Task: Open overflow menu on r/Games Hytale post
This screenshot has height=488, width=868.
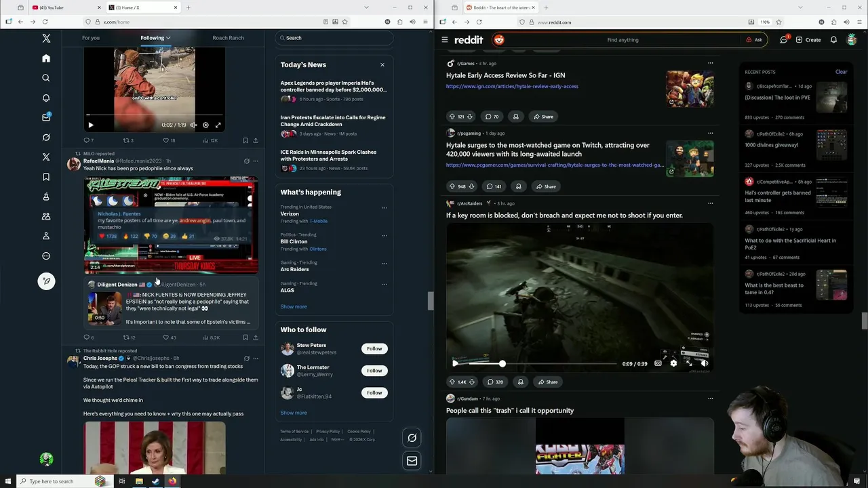Action: (711, 63)
